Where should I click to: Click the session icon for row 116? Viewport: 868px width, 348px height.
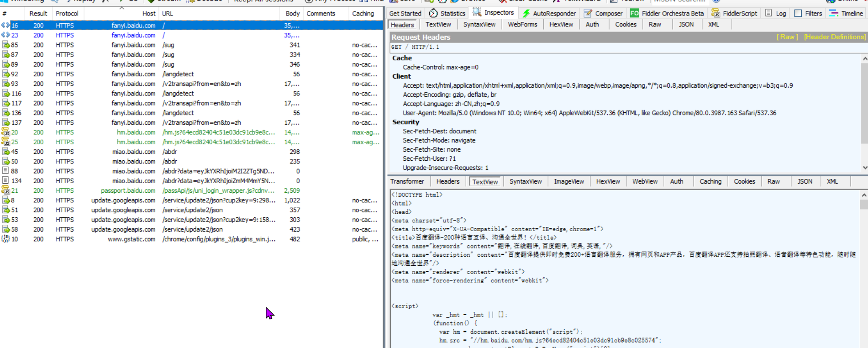point(6,94)
